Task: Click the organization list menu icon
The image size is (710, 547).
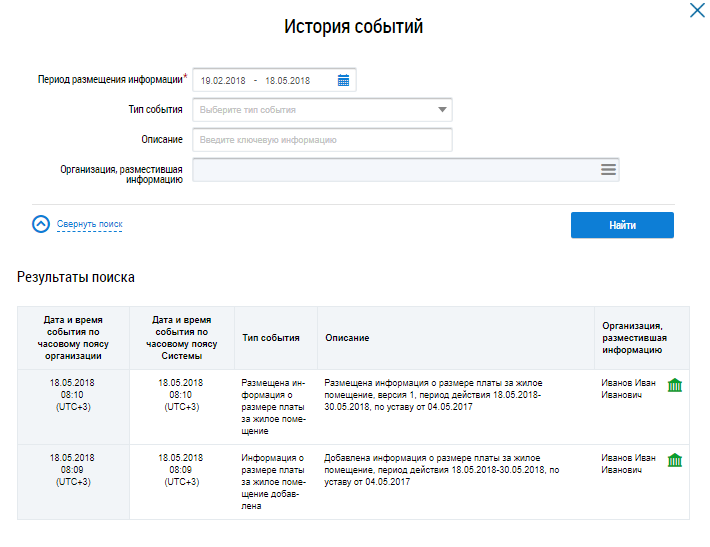Action: [607, 170]
